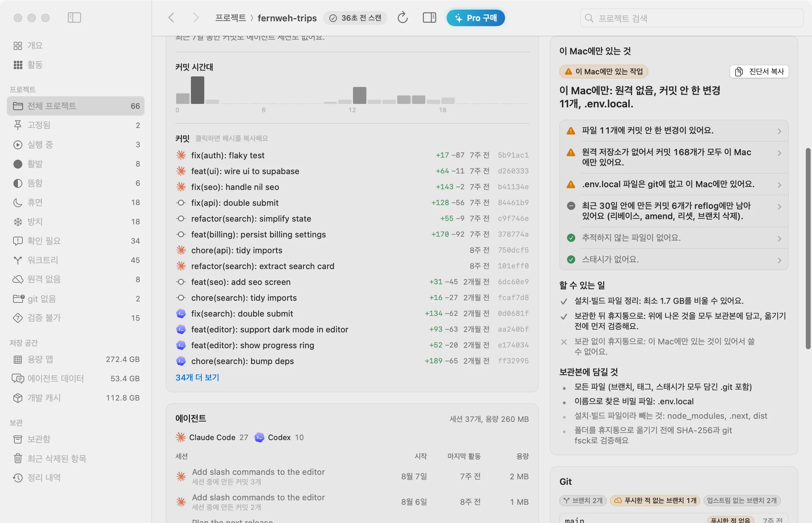The width and height of the screenshot is (812, 523).
Task: Click the refresh rescan icon
Action: coord(403,18)
